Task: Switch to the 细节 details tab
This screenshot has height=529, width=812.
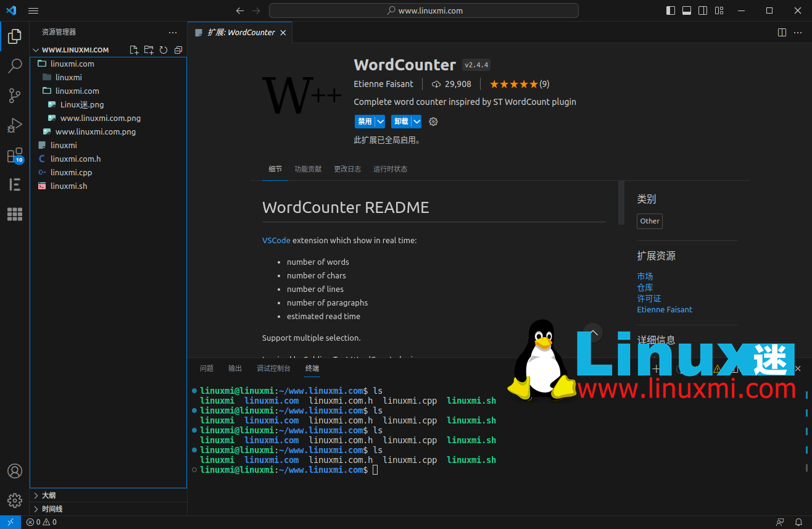Action: tap(275, 169)
